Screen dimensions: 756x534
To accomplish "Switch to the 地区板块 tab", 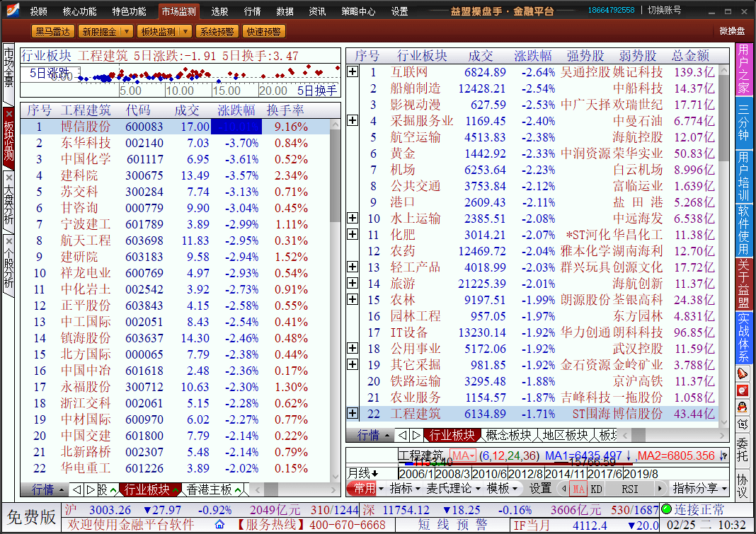I will tap(565, 436).
